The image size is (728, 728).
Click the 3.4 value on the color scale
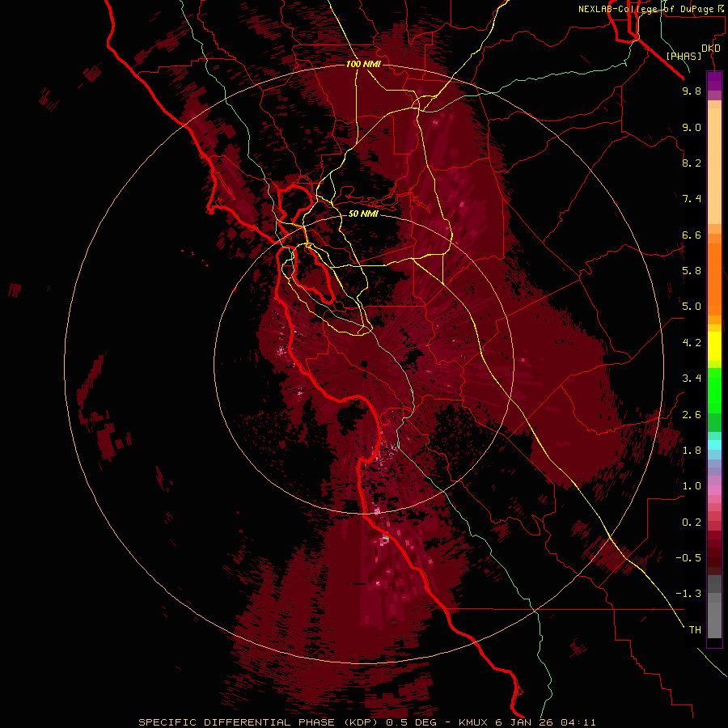(692, 379)
